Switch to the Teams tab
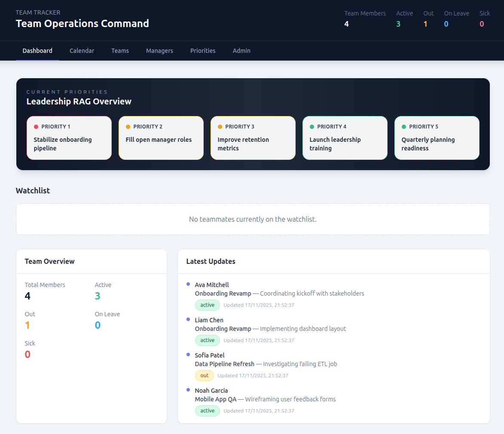 pos(120,51)
